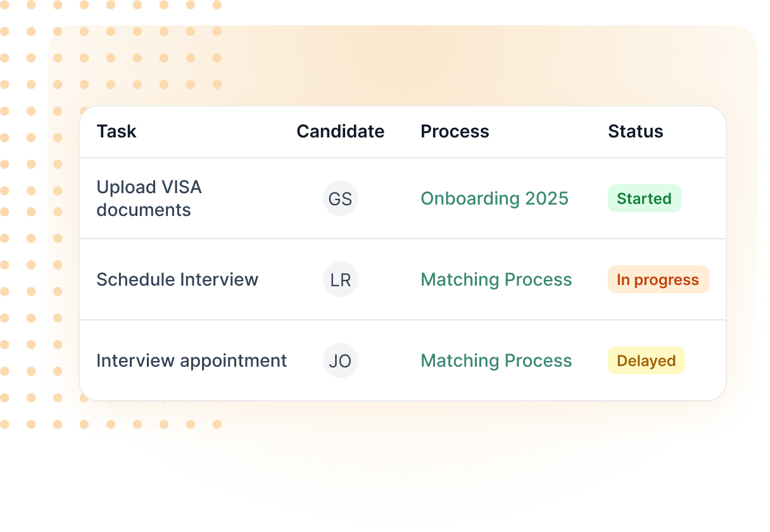Click the word appointment in third task
This screenshot has height=532, width=770.
coord(234,362)
